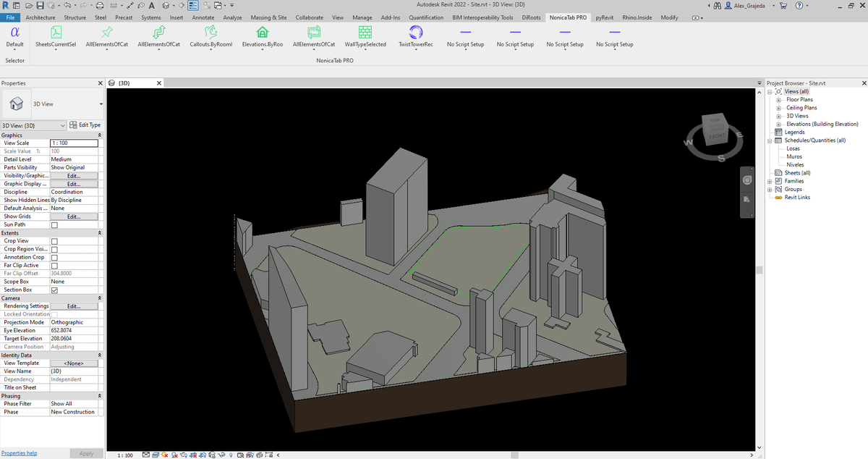This screenshot has height=459, width=868.
Task: Expand the Families node in Project Browser
Action: point(771,181)
